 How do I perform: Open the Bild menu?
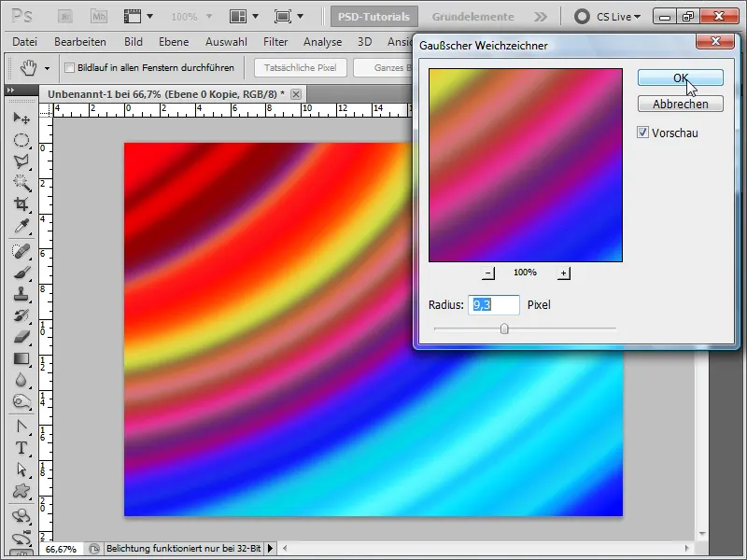pyautogui.click(x=134, y=42)
